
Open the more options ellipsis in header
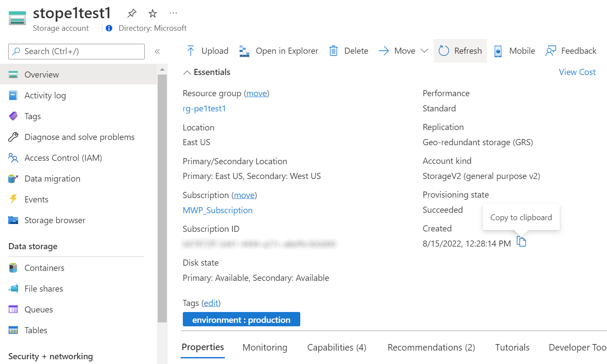[173, 13]
